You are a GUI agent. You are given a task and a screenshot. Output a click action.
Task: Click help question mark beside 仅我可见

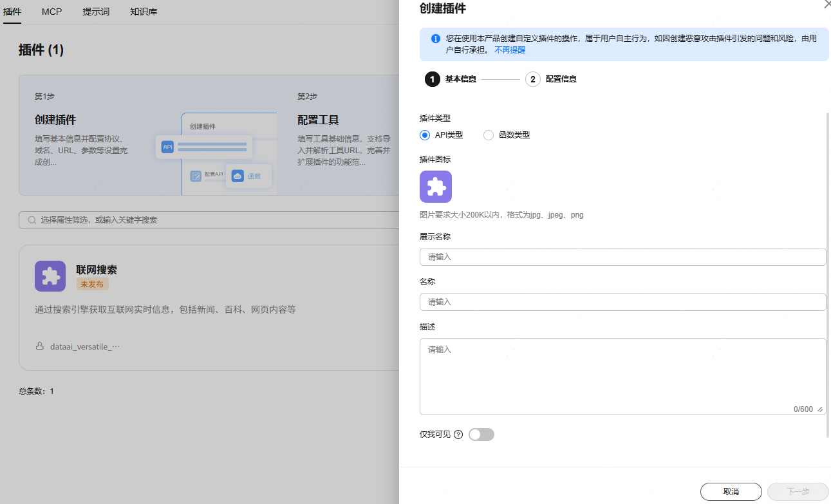pos(458,434)
